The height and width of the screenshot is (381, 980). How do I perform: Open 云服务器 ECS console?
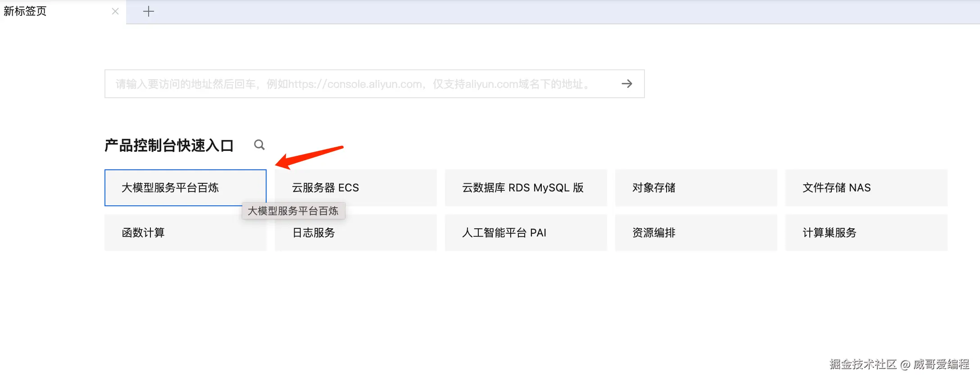click(x=356, y=188)
